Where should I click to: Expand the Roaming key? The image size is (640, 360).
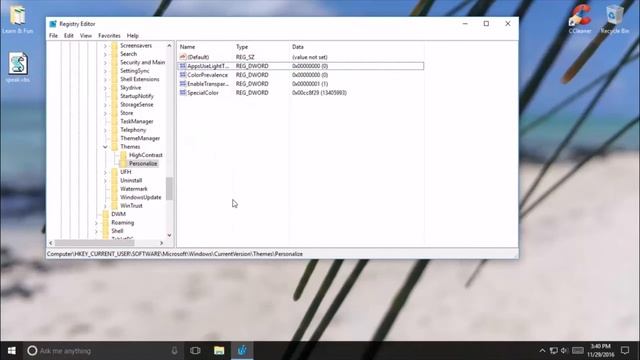coord(97,223)
